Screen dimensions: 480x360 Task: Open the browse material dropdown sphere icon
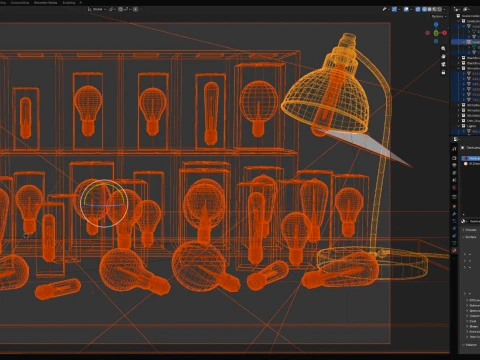tap(464, 221)
